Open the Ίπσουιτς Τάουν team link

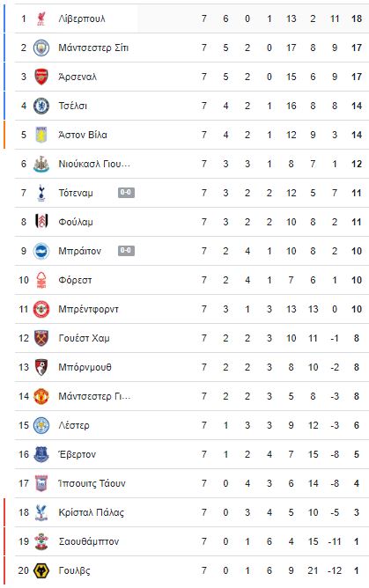tap(92, 483)
